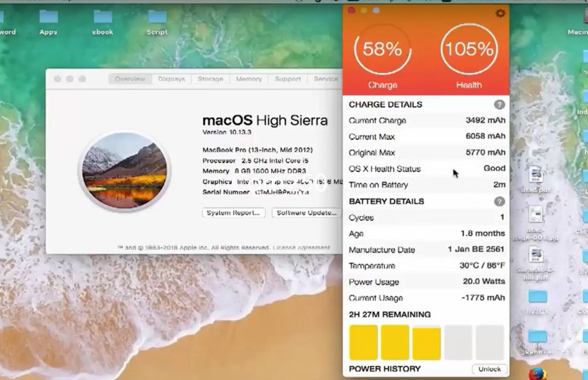The height and width of the screenshot is (380, 588).
Task: Click the "1 Jan BE 2561" manufacture date
Action: pyautogui.click(x=476, y=249)
